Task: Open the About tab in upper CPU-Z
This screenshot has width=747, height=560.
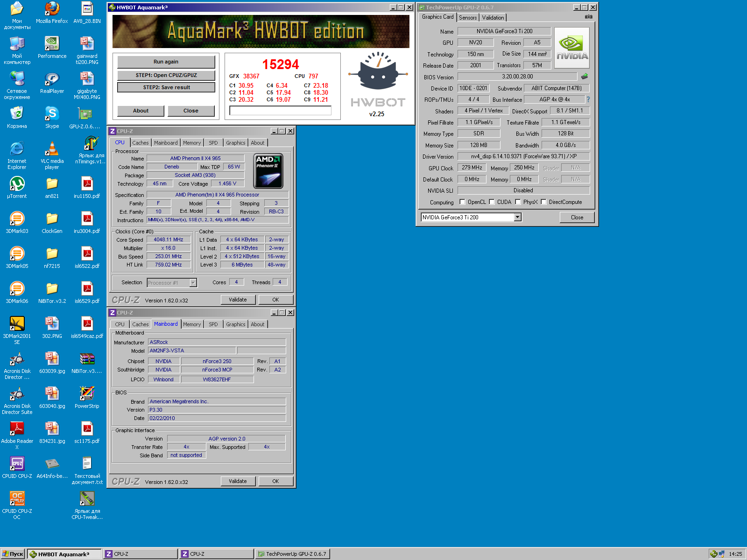Action: 258,143
